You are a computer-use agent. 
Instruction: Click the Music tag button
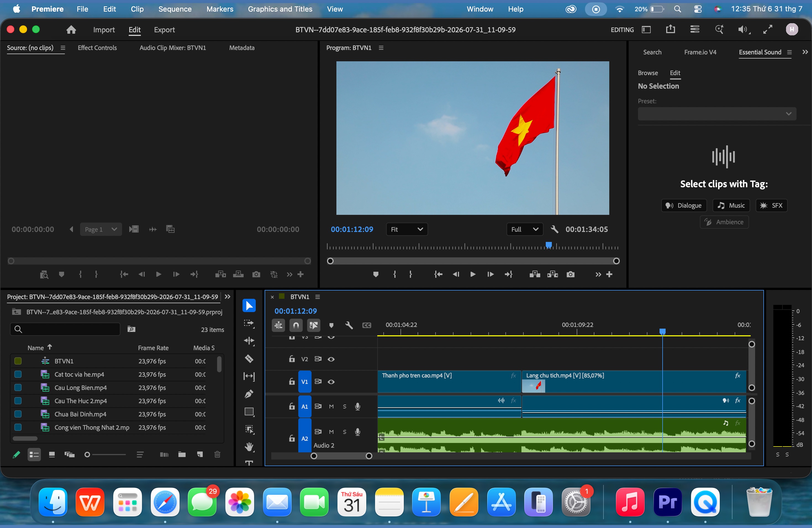(x=731, y=205)
